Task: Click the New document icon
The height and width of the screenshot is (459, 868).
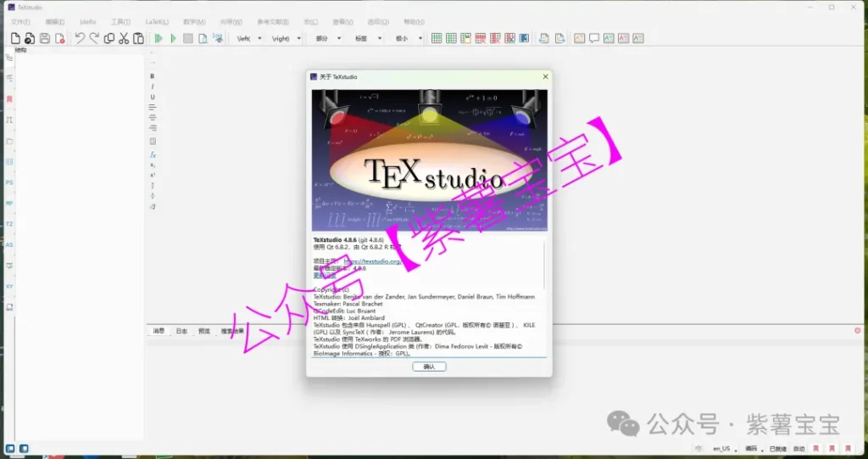Action: pyautogui.click(x=14, y=38)
